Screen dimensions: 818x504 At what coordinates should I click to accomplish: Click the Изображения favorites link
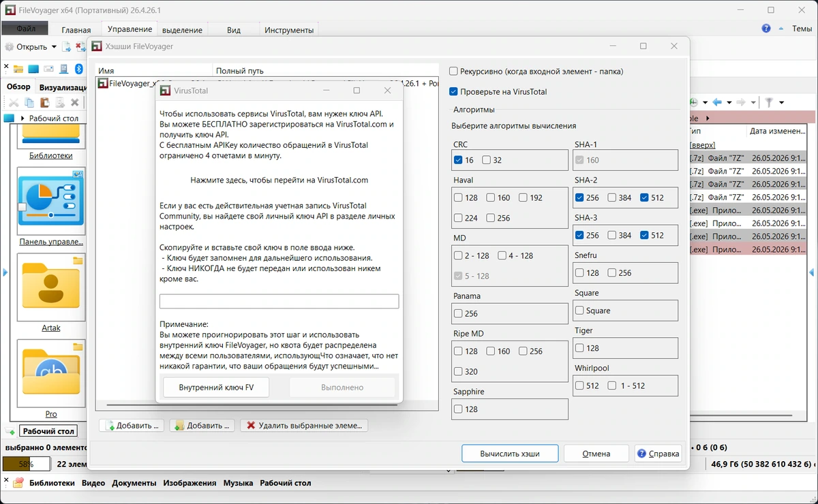coord(189,483)
